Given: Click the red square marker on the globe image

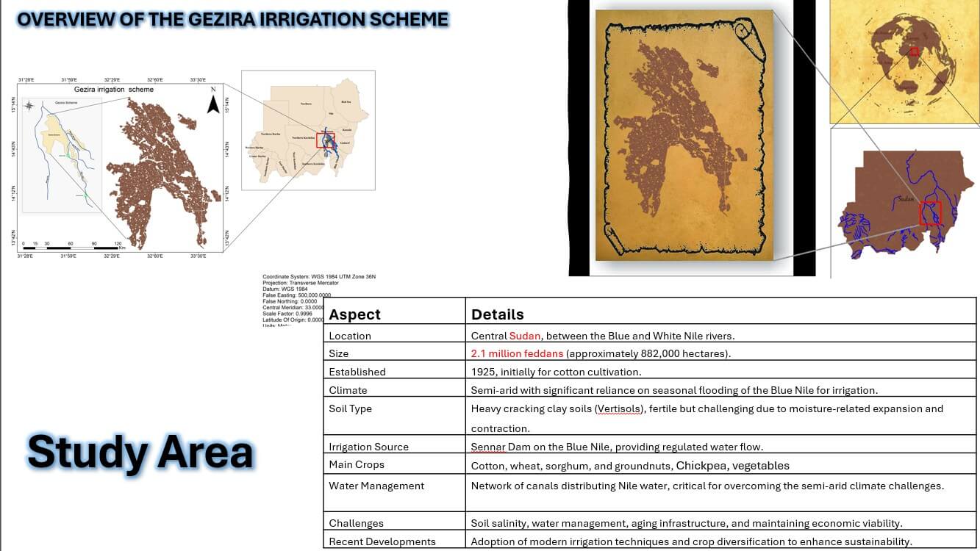Looking at the screenshot, I should (914, 51).
